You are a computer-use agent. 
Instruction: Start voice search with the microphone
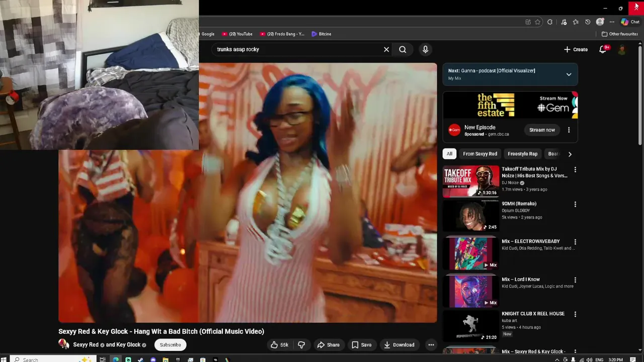tap(425, 49)
